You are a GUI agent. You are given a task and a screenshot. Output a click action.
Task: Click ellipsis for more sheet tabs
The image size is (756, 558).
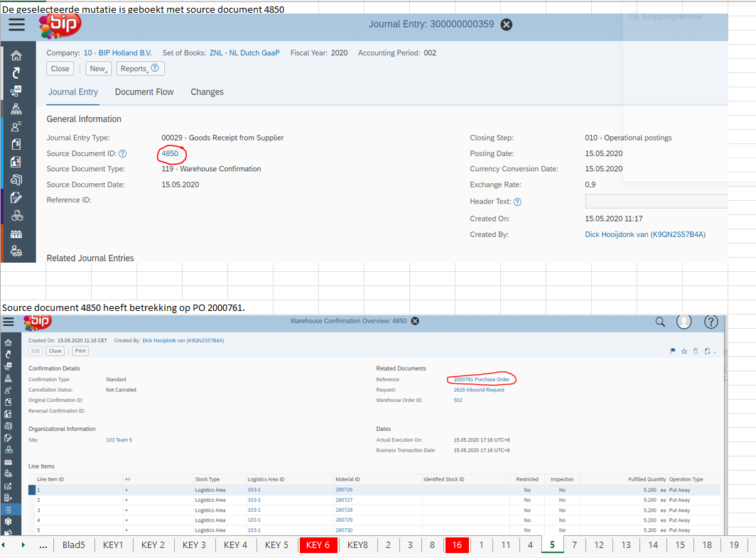pos(43,545)
